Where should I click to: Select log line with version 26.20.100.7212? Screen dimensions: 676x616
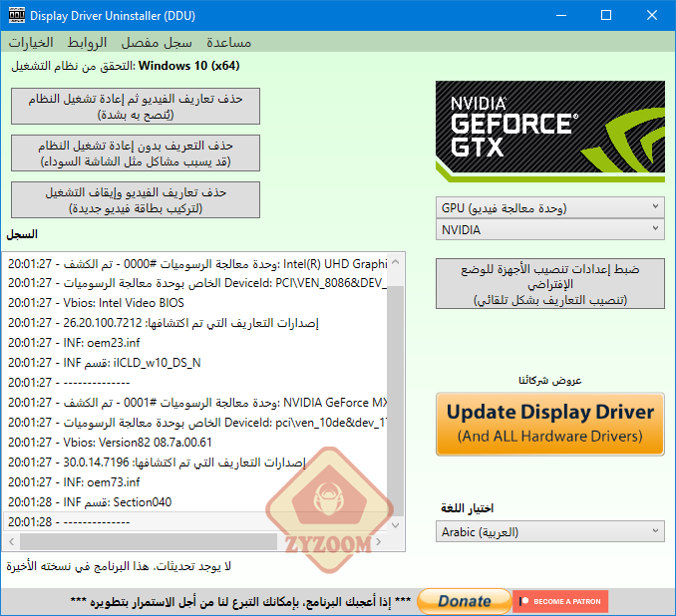[x=195, y=323]
